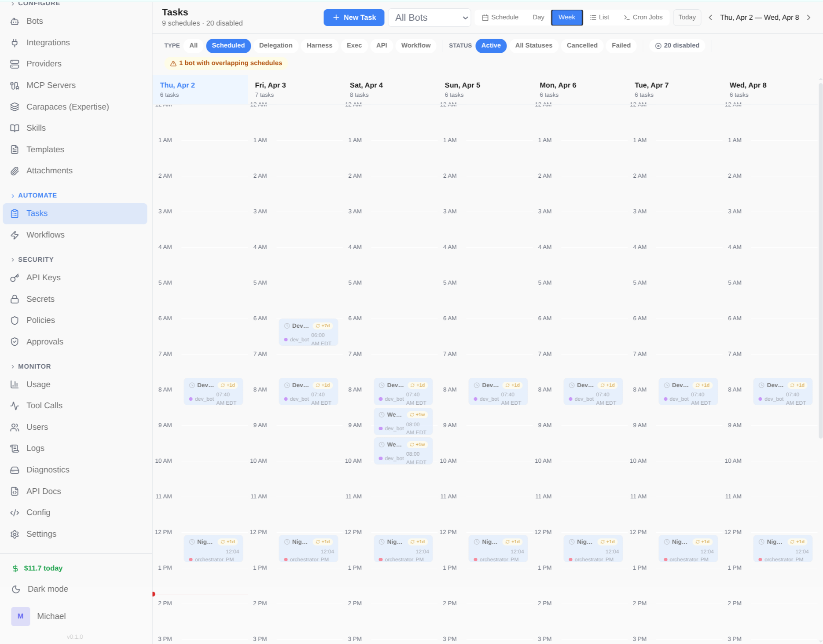Collapse the SECURITY sidebar section
The height and width of the screenshot is (644, 823).
click(36, 259)
